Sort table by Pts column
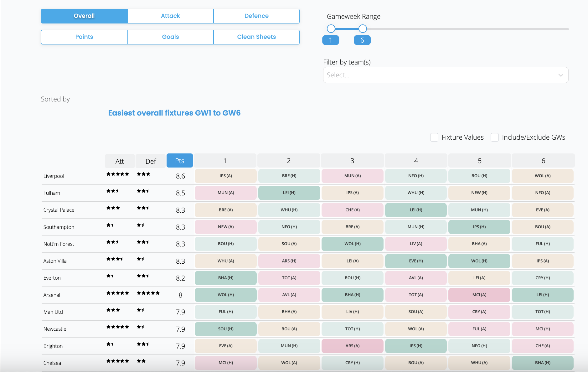 [180, 161]
